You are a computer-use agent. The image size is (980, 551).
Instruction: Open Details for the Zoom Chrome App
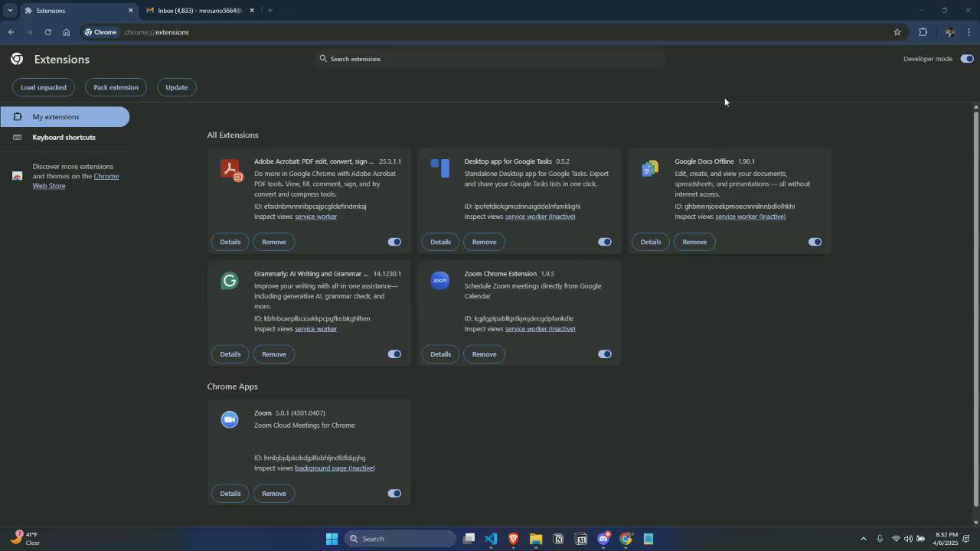(230, 494)
